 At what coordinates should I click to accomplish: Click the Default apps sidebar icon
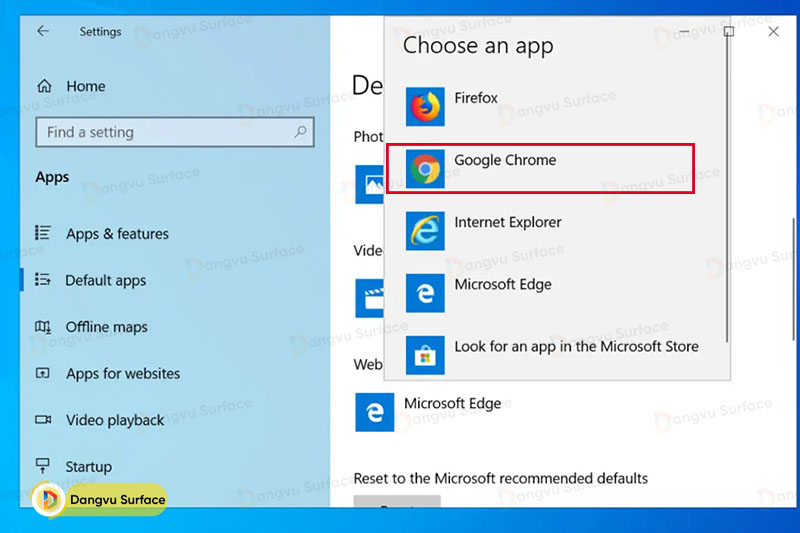[x=43, y=280]
